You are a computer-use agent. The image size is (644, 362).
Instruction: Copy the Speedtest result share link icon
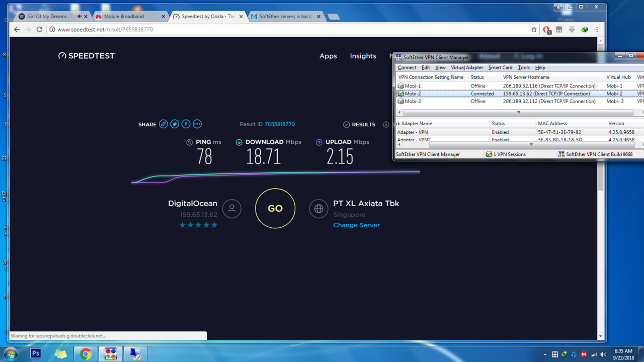click(x=164, y=124)
